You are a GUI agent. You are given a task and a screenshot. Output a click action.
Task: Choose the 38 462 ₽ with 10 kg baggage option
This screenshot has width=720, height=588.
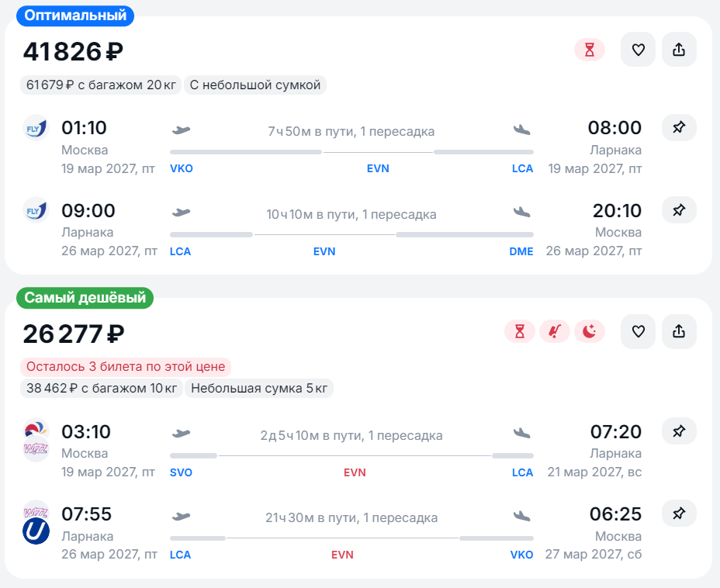[102, 389]
